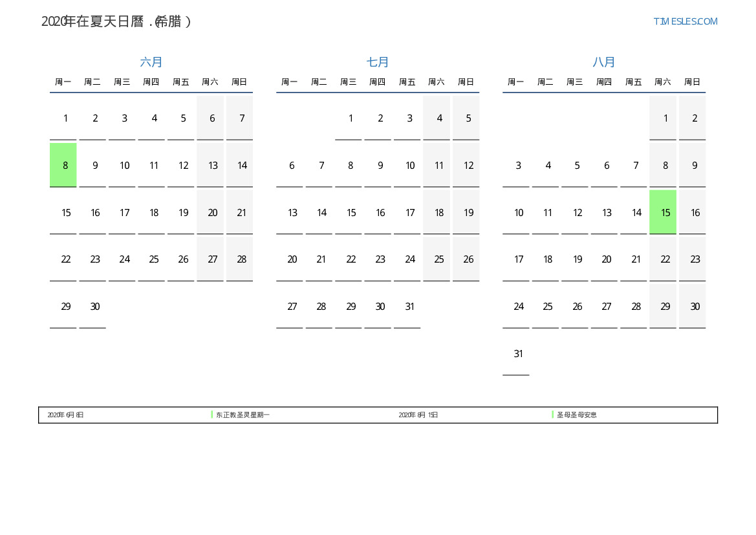The image size is (756, 535).
Task: Select August 9 in the 八月 calendar
Action: click(x=693, y=165)
